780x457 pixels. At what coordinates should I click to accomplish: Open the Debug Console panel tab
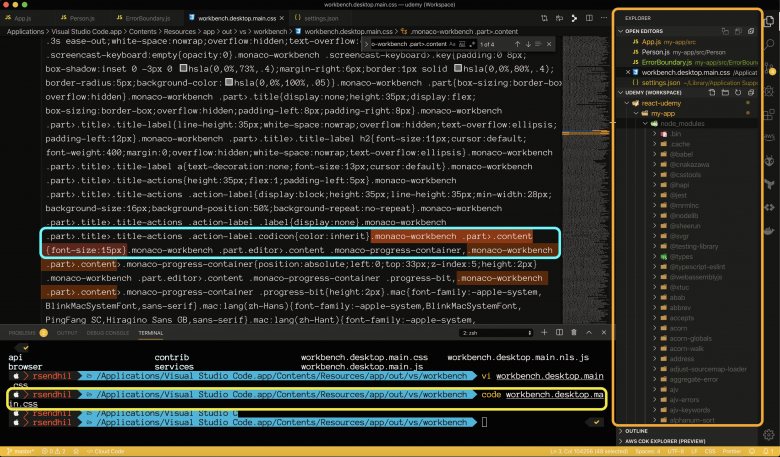pos(107,333)
